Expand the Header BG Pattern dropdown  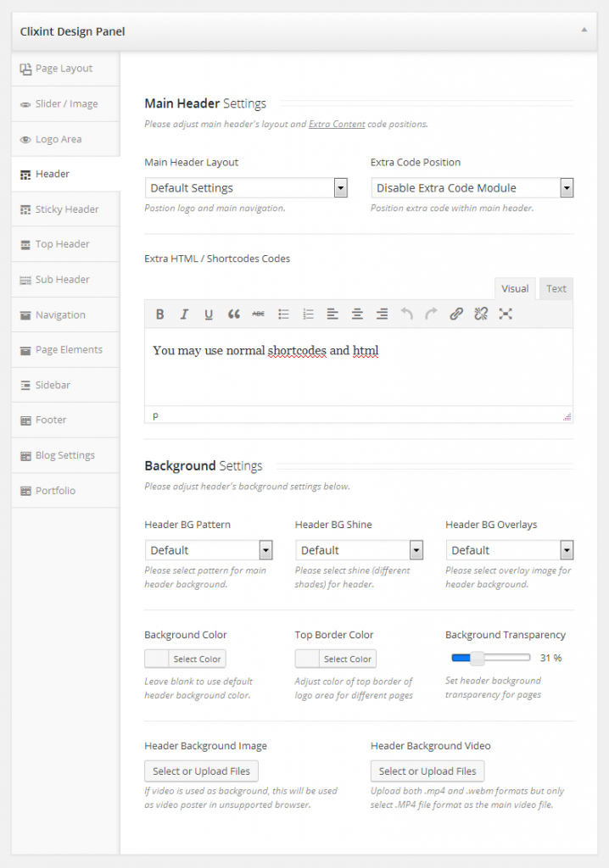click(209, 550)
